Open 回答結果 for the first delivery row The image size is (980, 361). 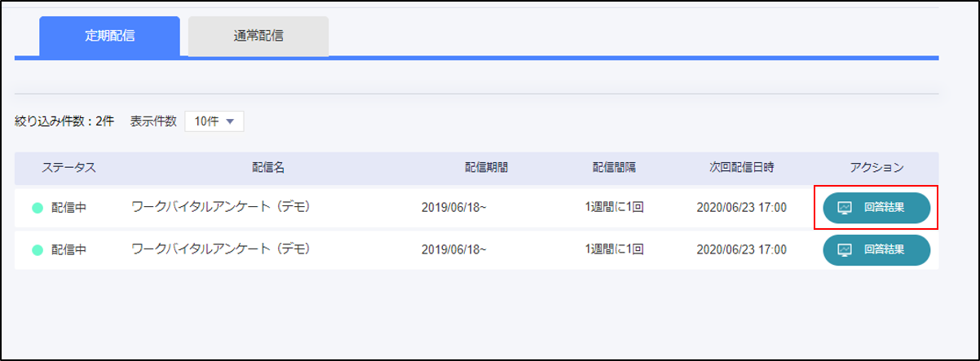tap(876, 208)
